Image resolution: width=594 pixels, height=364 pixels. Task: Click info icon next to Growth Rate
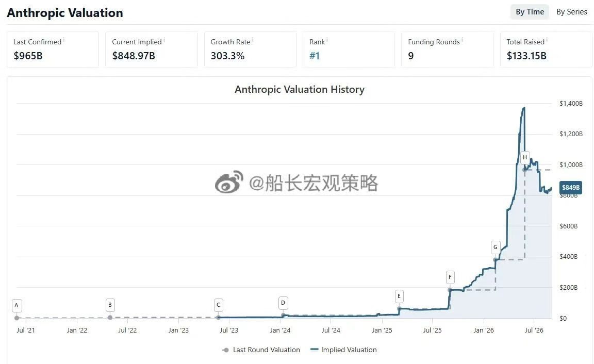(252, 39)
